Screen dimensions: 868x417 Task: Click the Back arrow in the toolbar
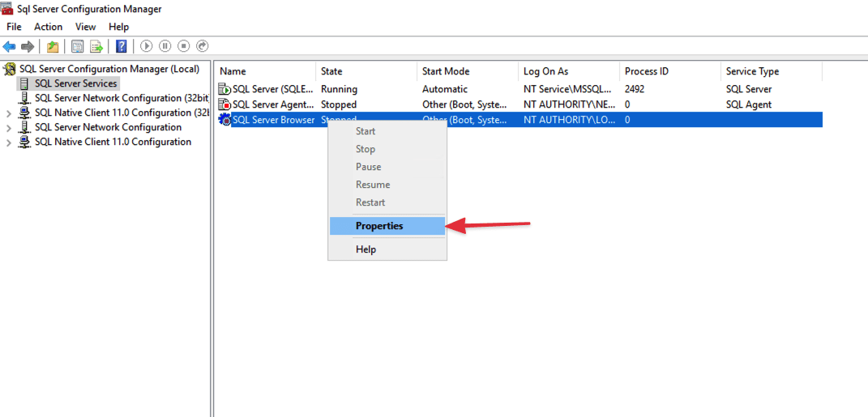coord(10,47)
